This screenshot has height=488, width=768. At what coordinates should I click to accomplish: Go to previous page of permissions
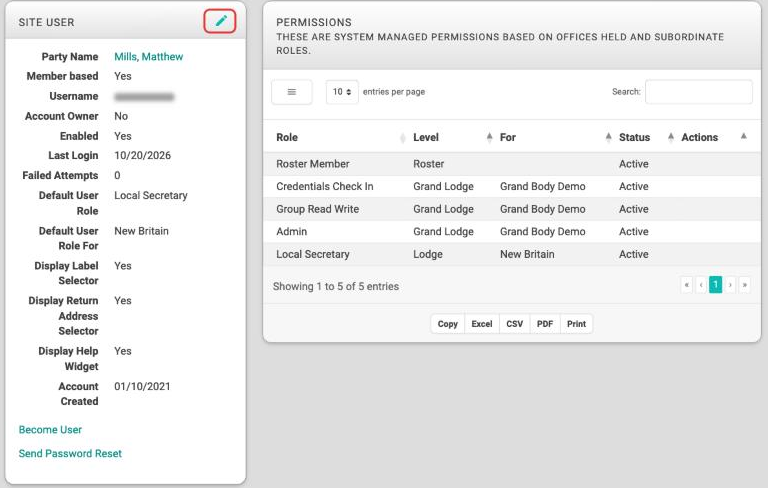(701, 285)
